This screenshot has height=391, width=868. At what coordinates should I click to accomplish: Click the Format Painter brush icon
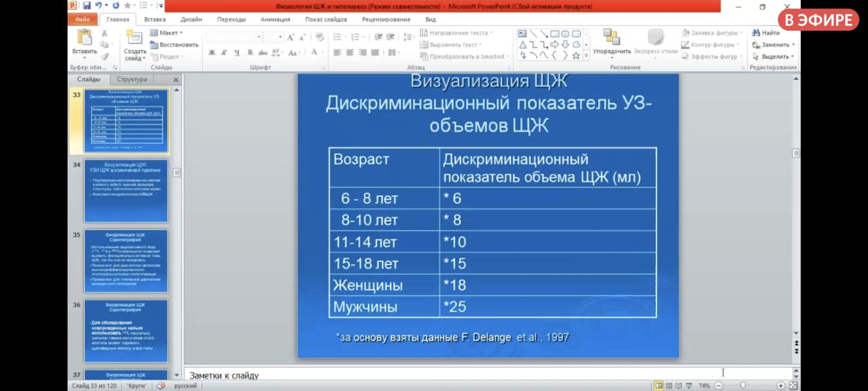tap(104, 57)
